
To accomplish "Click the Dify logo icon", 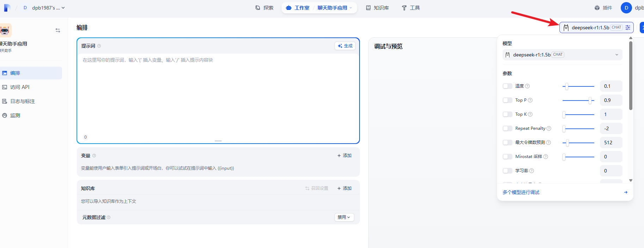I will tap(7, 8).
